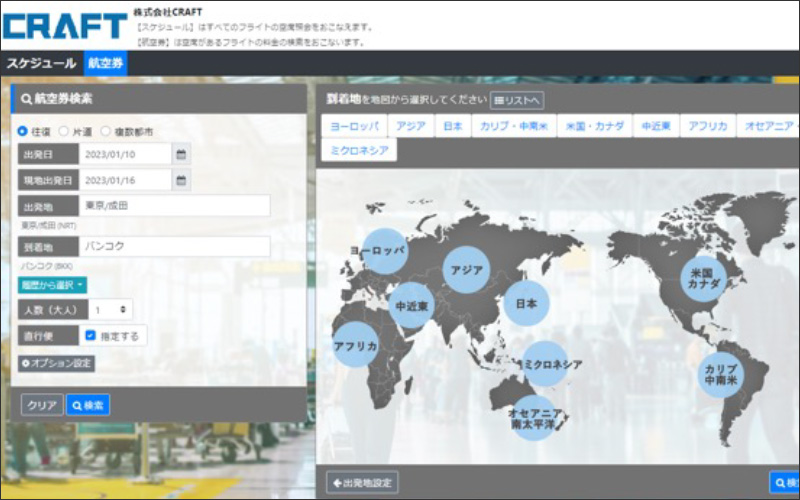800x500 pixels.
Task: Select the ミクロネシア circle on the map
Action: (545, 364)
